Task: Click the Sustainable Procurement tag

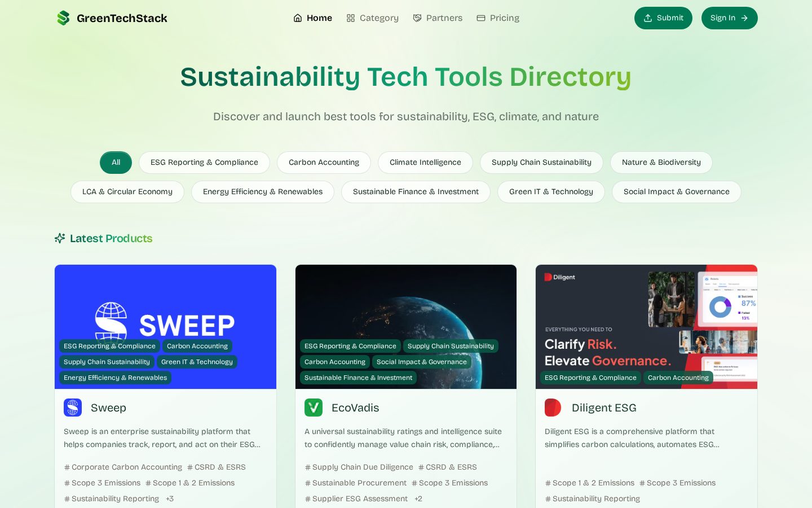Action: (355, 483)
